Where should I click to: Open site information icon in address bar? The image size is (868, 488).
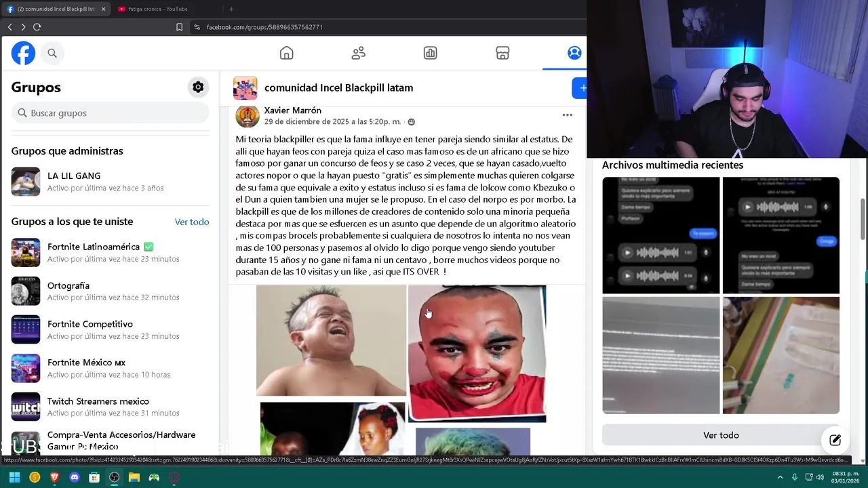[197, 27]
